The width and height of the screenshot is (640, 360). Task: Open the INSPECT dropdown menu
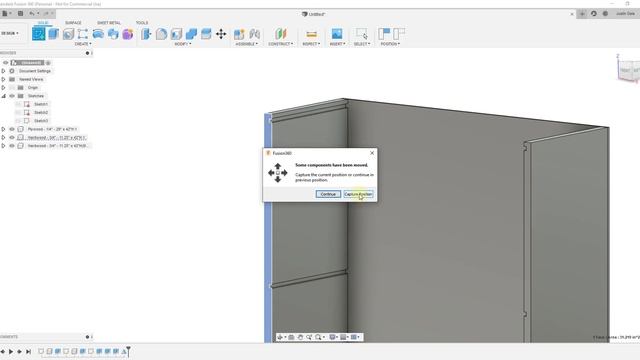click(x=311, y=44)
